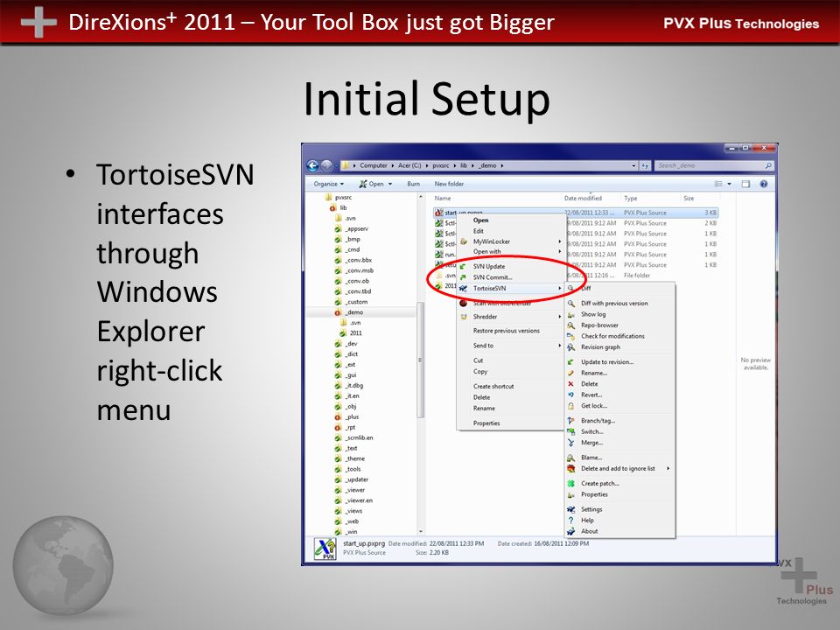
Task: Click the breadcrumb arrow after pvxsrc
Action: [x=457, y=165]
